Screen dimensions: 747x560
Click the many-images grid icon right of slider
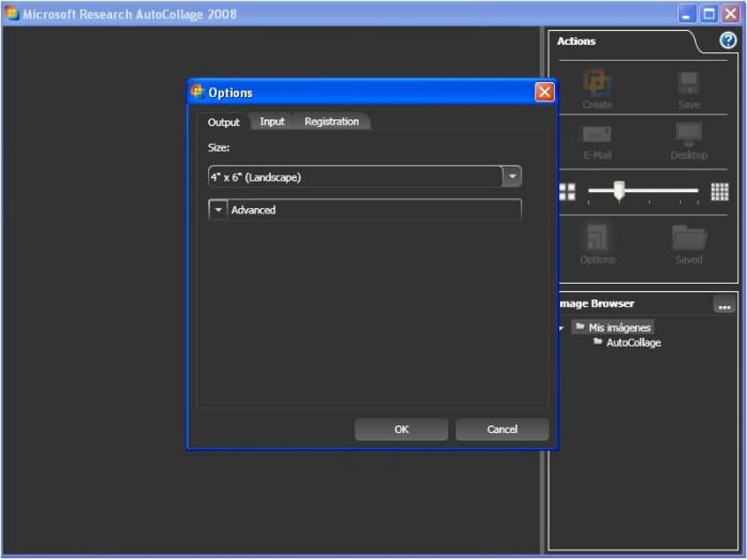pos(719,192)
